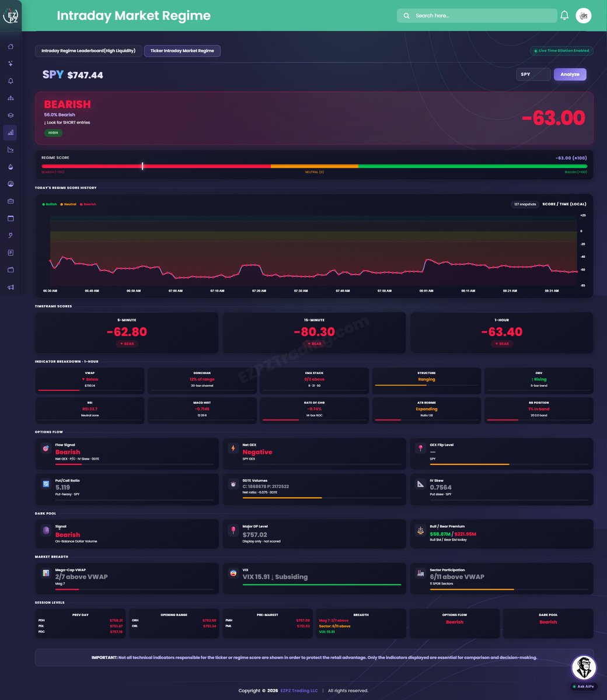Click the IV Skew triangle ruler icon
Image resolution: width=607 pixels, height=700 pixels.
[420, 484]
